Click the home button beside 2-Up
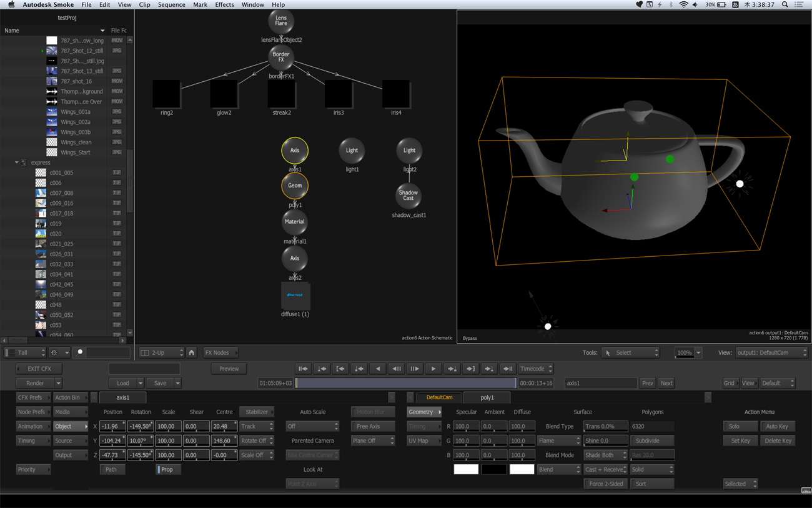 [192, 352]
